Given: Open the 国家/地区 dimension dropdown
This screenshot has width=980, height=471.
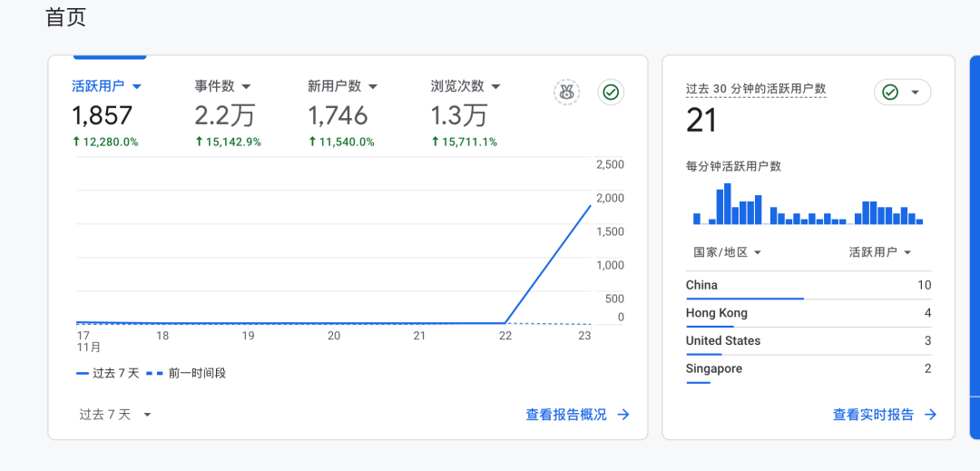Looking at the screenshot, I should pos(727,252).
